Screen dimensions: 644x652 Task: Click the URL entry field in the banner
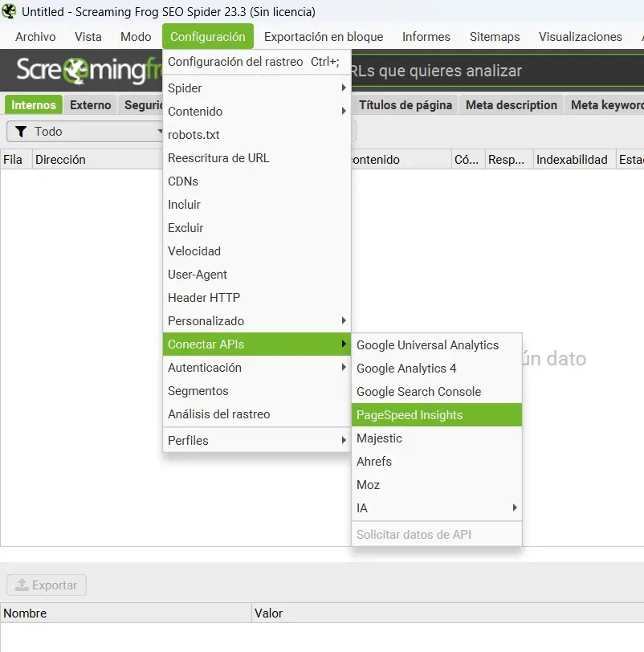point(497,71)
